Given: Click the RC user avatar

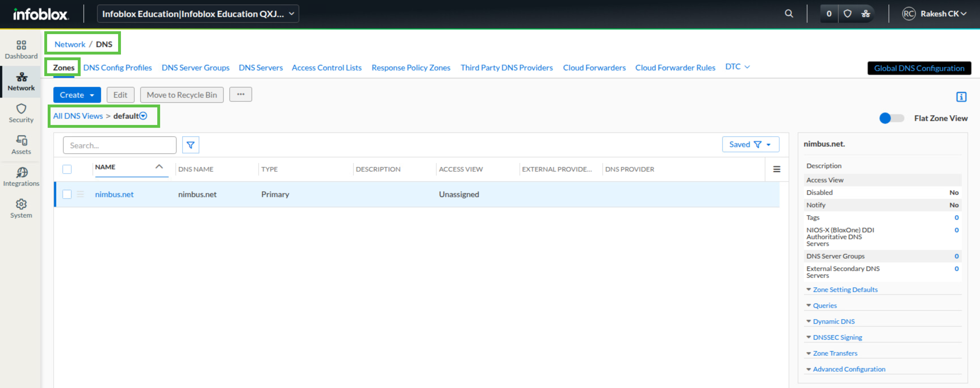Looking at the screenshot, I should (908, 14).
